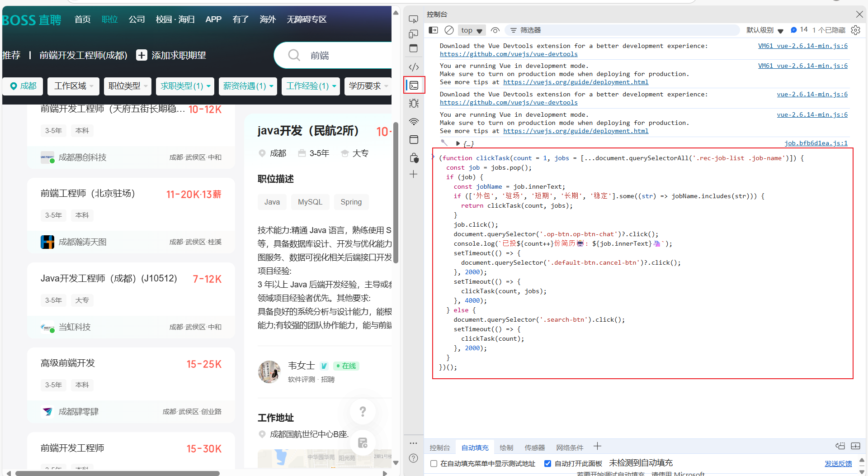868x476 pixels.
Task: Select the inspect element tool in DevTools
Action: [413, 19]
